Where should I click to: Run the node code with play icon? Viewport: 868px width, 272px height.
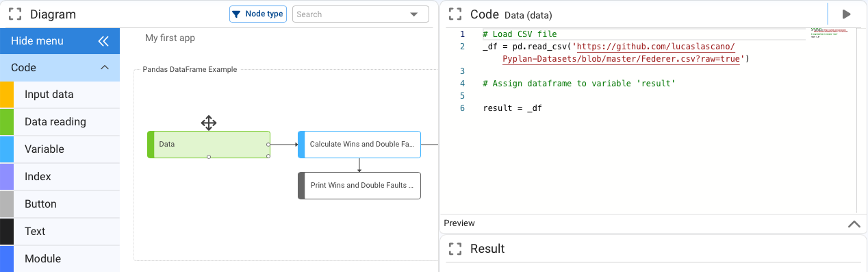847,14
